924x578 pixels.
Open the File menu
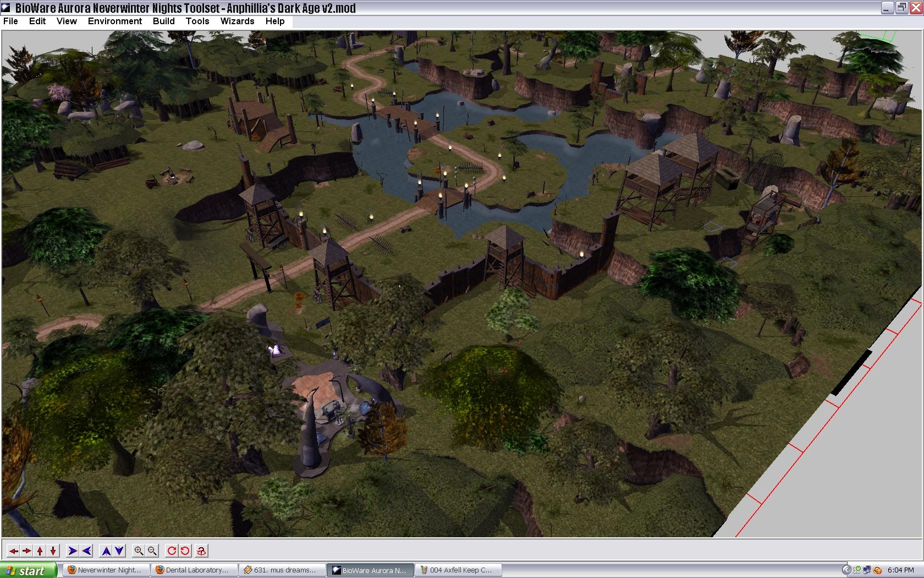(x=10, y=21)
